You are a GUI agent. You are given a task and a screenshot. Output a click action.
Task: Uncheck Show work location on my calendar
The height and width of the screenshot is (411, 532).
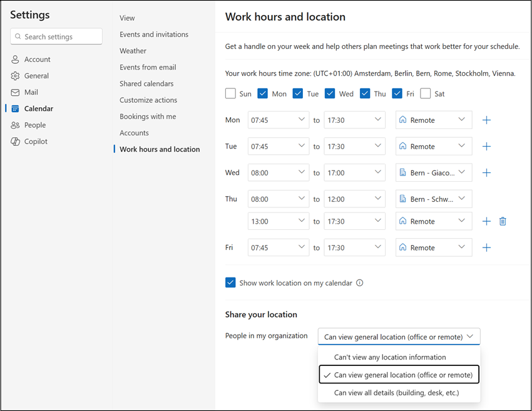231,283
